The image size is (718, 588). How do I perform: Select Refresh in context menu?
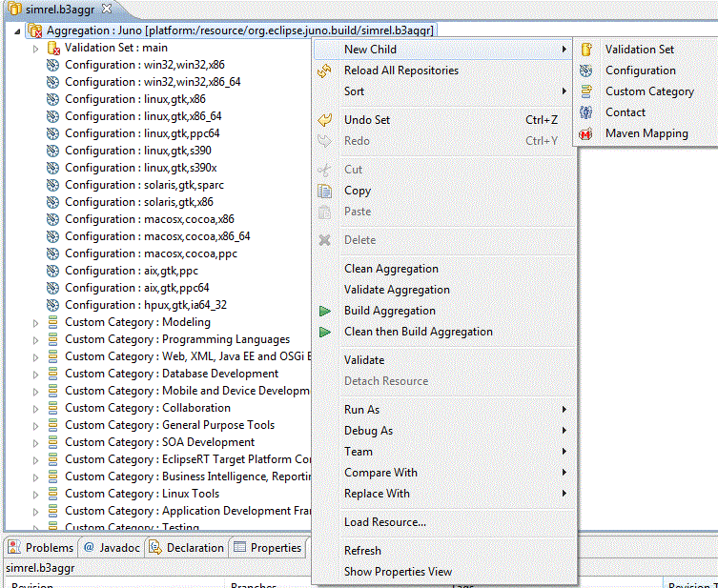point(441,551)
